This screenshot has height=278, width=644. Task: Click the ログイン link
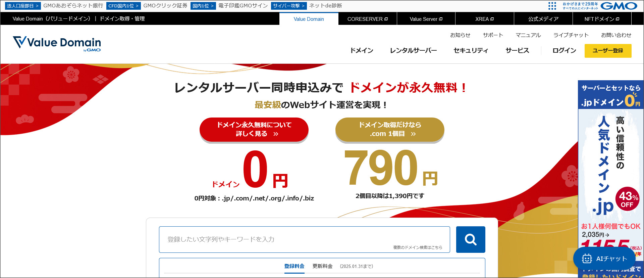(x=564, y=50)
